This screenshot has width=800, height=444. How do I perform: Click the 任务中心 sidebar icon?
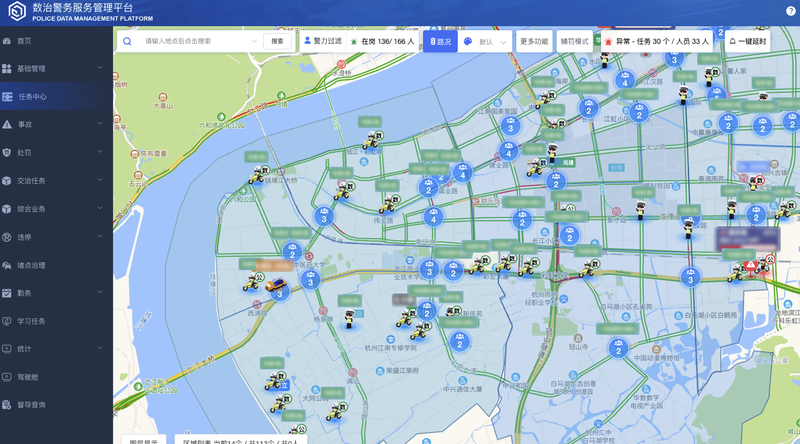pos(7,96)
